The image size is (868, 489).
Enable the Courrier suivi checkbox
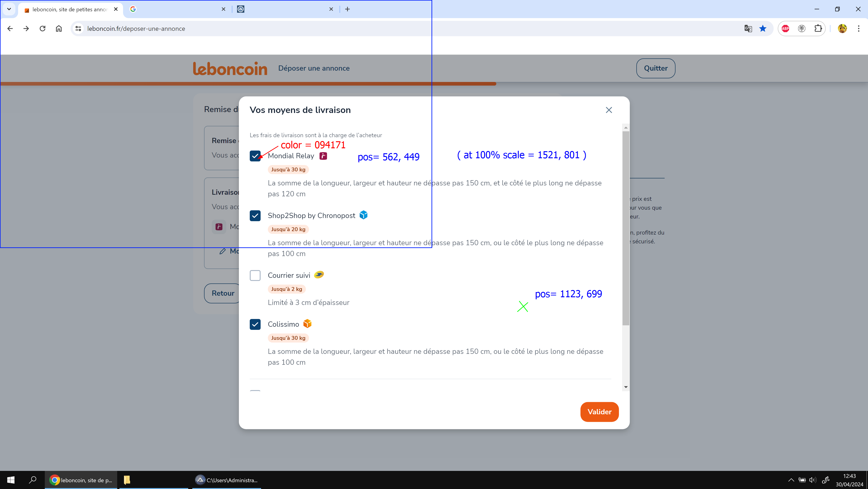click(x=255, y=275)
